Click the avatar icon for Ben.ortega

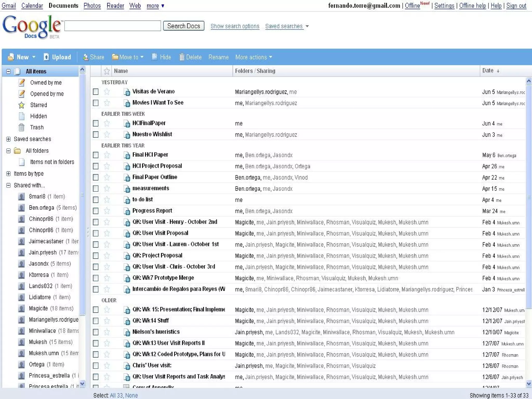pyautogui.click(x=22, y=208)
